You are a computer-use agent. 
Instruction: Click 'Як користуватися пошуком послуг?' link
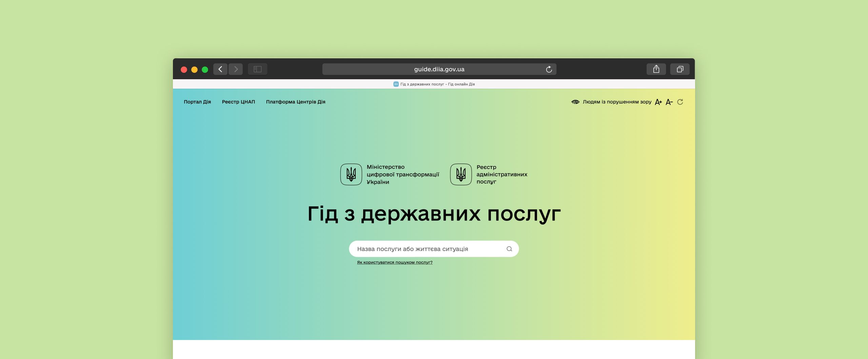tap(395, 262)
